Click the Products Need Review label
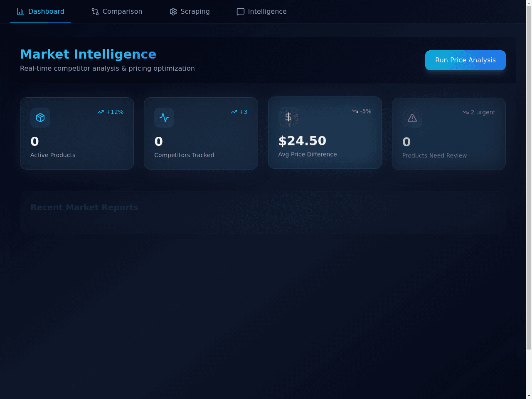 click(x=434, y=155)
